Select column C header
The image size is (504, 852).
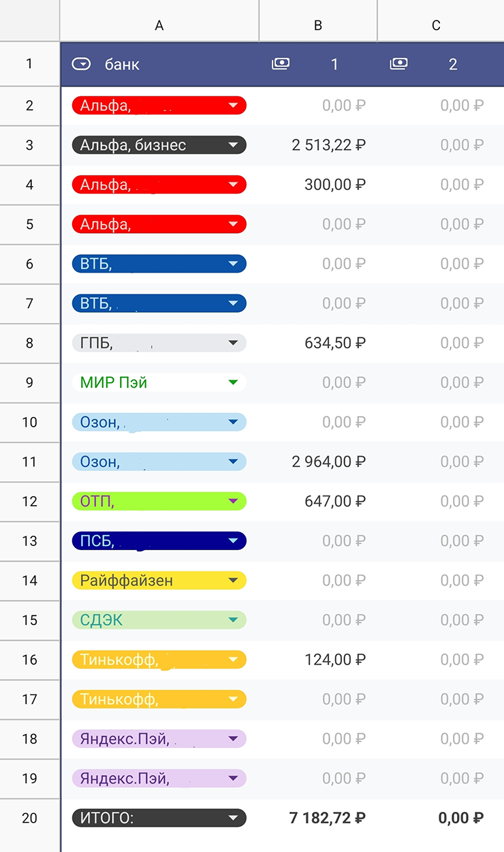437,25
